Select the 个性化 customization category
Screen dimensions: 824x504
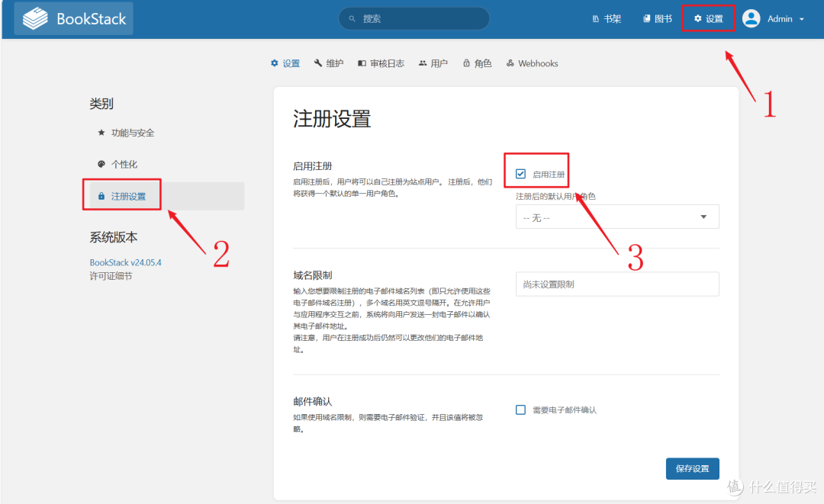coord(167,164)
